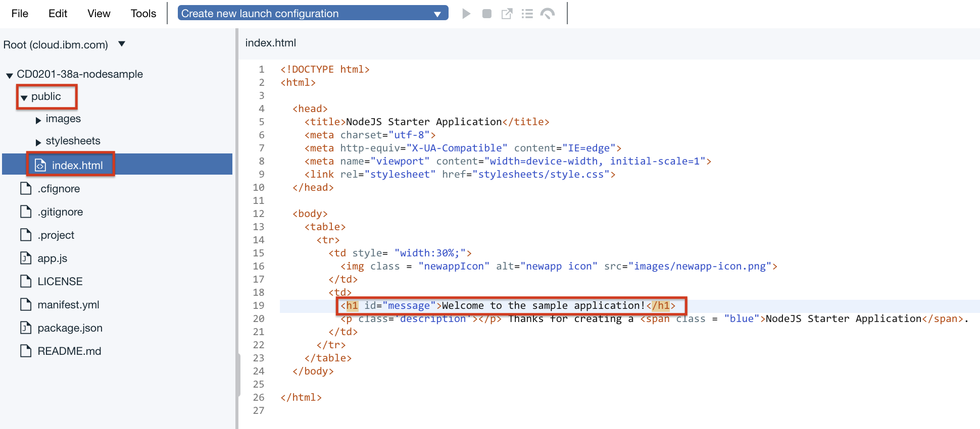Viewport: 980px width, 429px height.
Task: Expand the stylesheets folder
Action: click(38, 142)
